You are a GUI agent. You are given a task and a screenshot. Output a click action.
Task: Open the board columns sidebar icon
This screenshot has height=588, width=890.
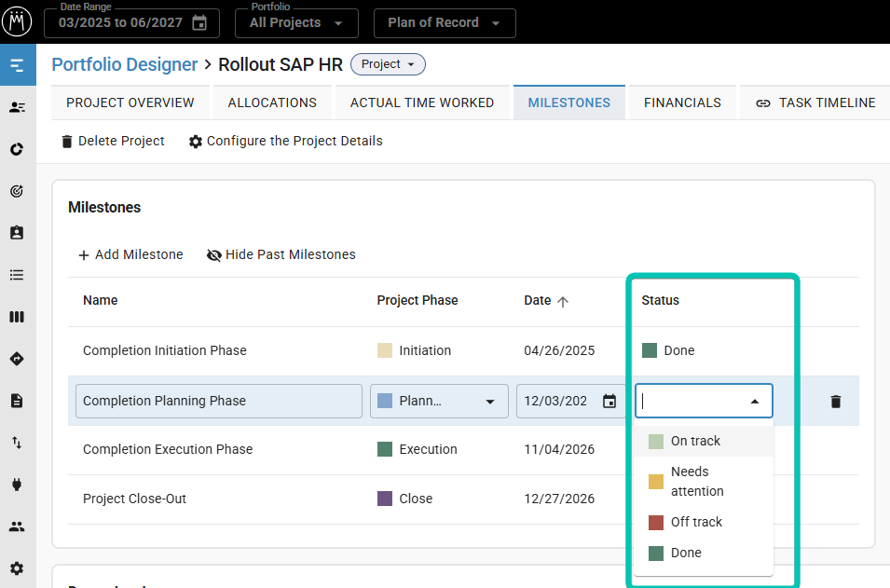pos(17,317)
